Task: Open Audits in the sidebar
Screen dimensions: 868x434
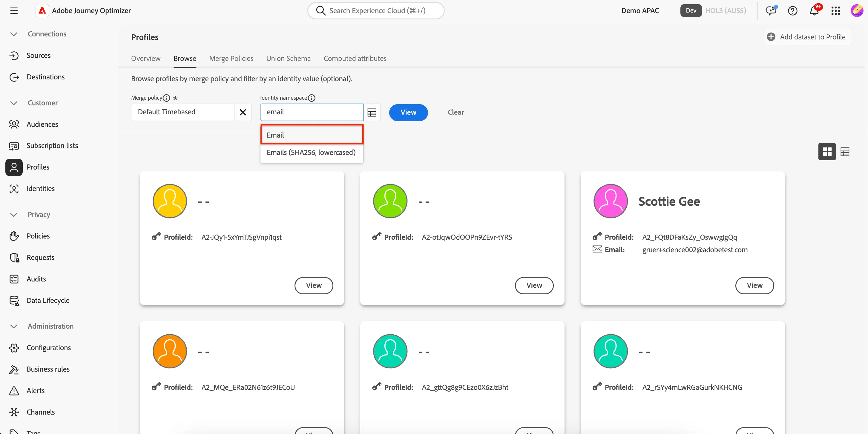Action: 36,279
